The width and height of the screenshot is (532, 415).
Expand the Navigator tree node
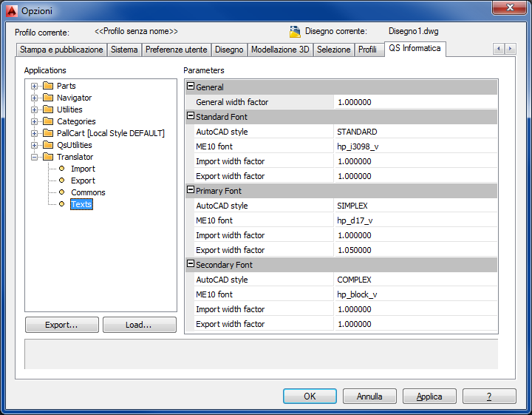[x=34, y=98]
